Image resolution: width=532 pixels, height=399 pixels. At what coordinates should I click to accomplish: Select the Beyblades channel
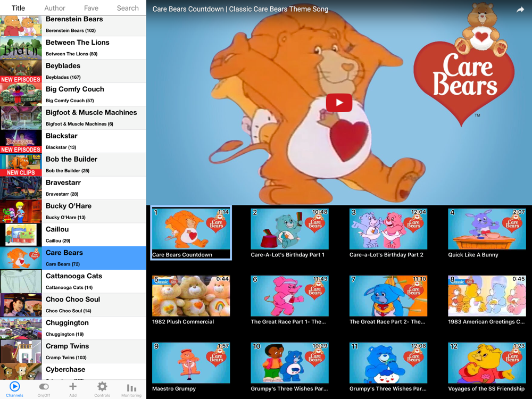(x=73, y=71)
